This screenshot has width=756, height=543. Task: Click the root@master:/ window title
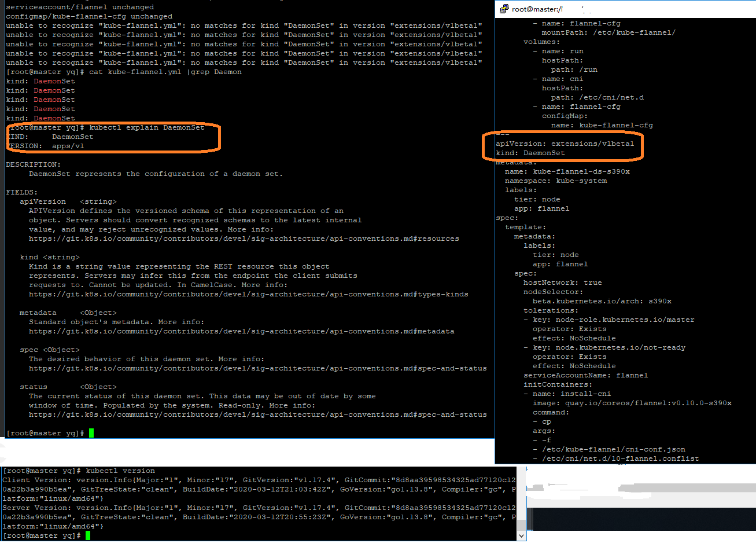point(537,9)
